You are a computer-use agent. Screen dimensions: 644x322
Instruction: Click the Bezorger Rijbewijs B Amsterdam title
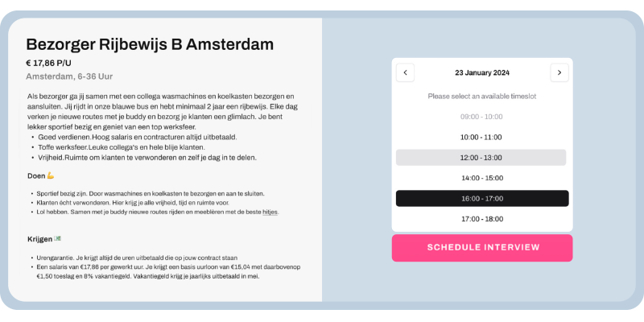[x=150, y=43]
